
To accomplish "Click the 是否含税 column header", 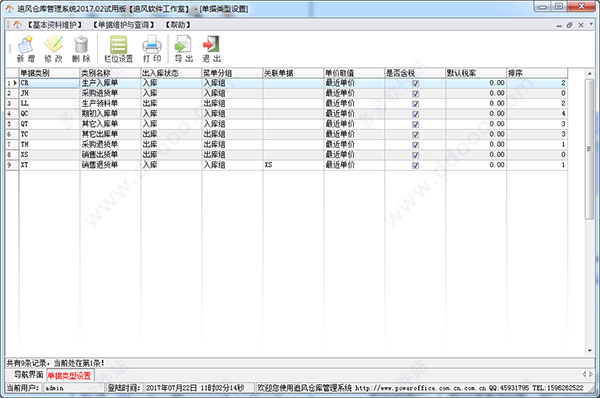I will click(x=415, y=73).
